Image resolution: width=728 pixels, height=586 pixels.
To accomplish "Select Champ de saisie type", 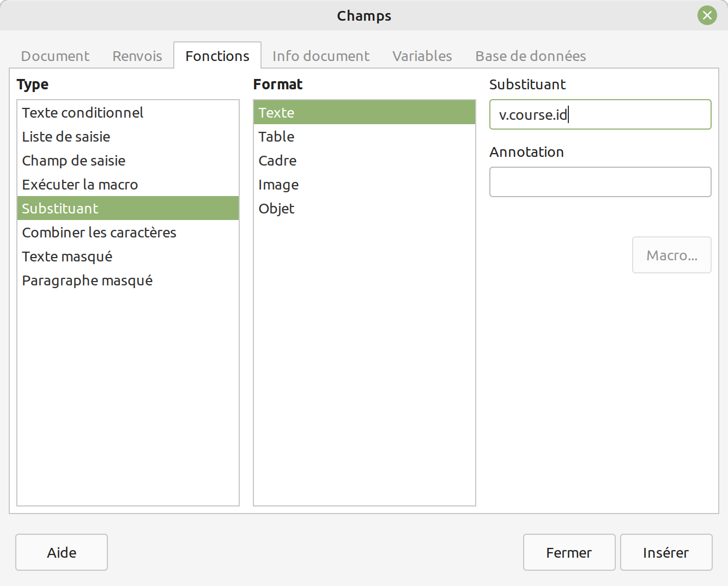I will tap(74, 161).
